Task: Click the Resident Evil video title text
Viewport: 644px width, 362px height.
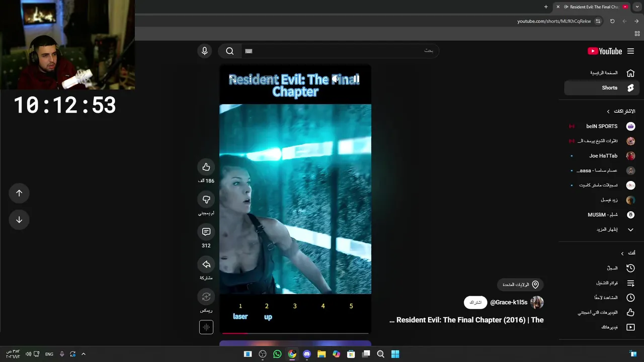Action: point(466,320)
